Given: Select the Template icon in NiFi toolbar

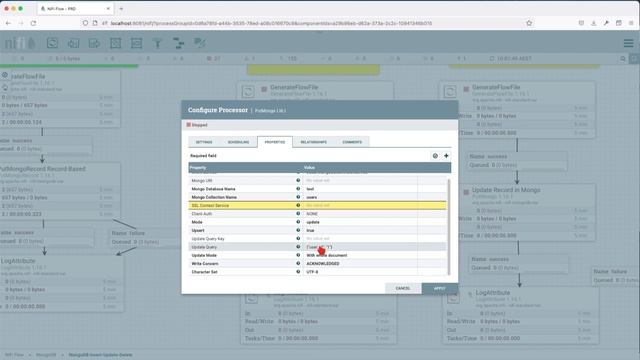Looking at the screenshot, I should tap(178, 43).
